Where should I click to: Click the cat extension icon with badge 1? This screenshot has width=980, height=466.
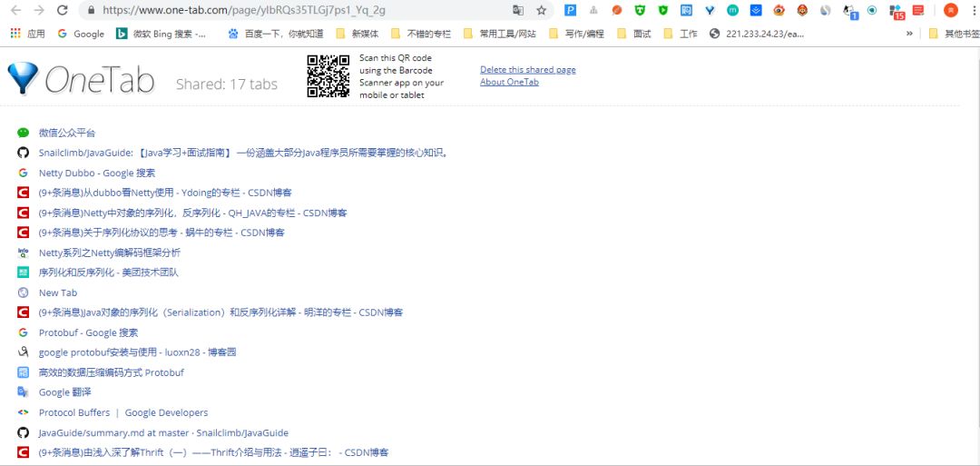849,11
